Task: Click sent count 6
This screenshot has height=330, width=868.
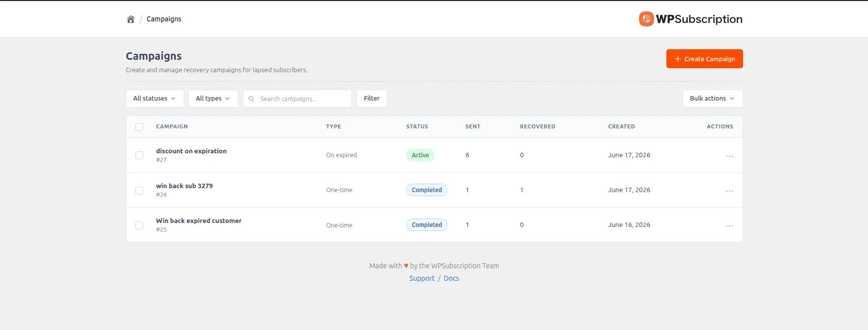Action: [467, 155]
